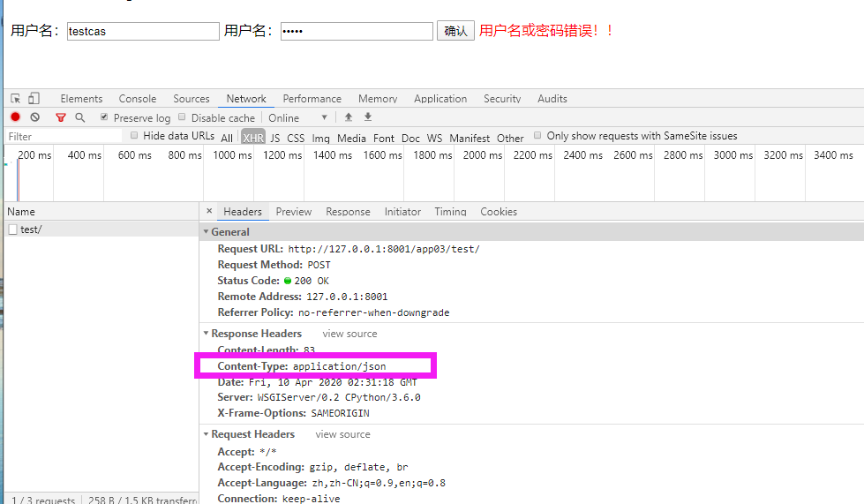Open the Application panel

[x=440, y=99]
